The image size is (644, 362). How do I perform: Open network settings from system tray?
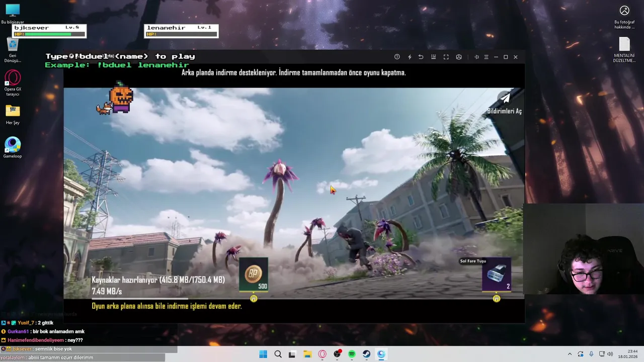(x=602, y=354)
